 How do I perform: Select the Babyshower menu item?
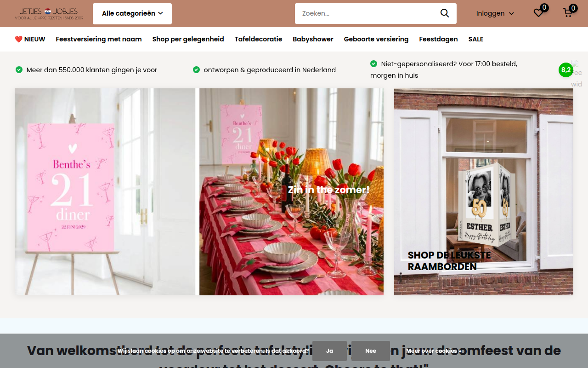[x=313, y=39]
